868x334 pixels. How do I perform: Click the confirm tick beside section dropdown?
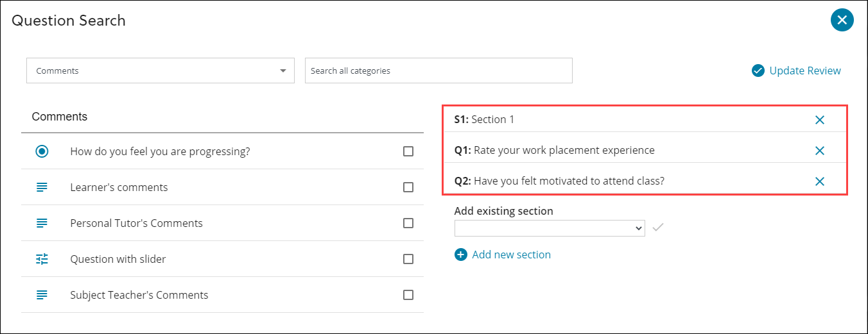point(657,228)
